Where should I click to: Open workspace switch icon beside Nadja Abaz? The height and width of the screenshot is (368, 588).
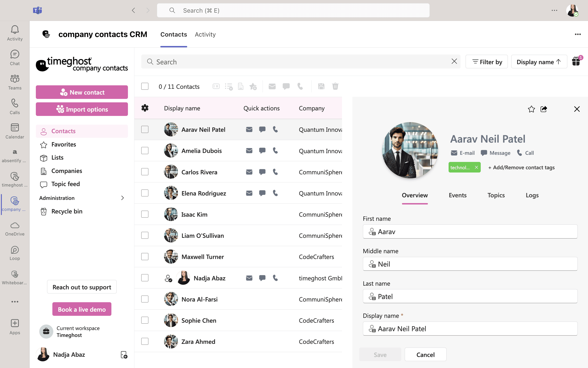124,355
